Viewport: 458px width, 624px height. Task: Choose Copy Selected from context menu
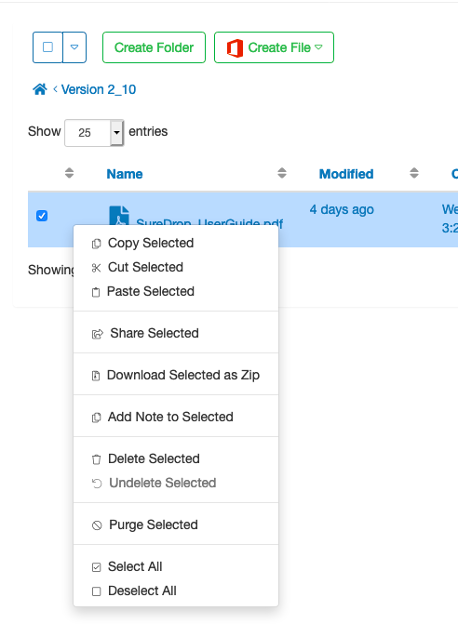click(176, 243)
